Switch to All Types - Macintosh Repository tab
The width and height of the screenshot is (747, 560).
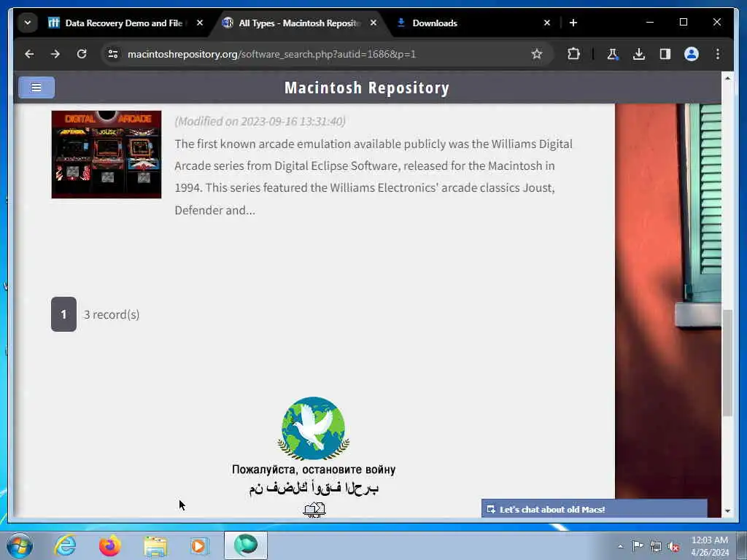coord(298,23)
